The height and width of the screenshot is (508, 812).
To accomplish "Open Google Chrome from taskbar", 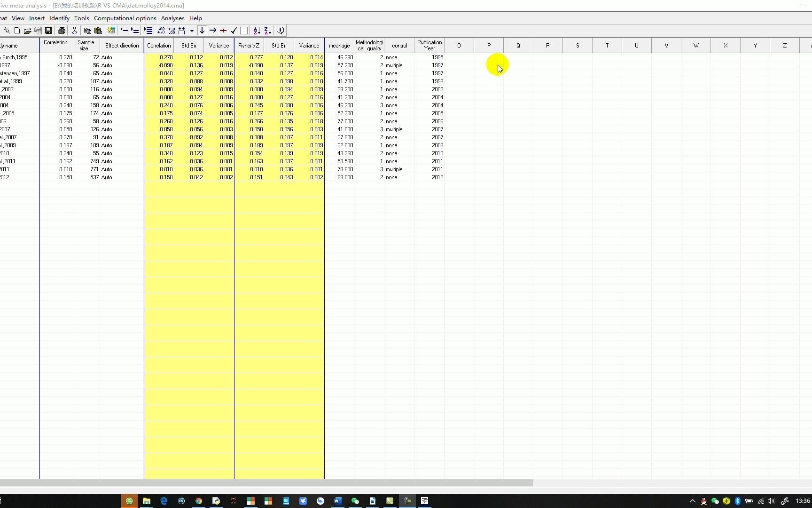I will 199,501.
